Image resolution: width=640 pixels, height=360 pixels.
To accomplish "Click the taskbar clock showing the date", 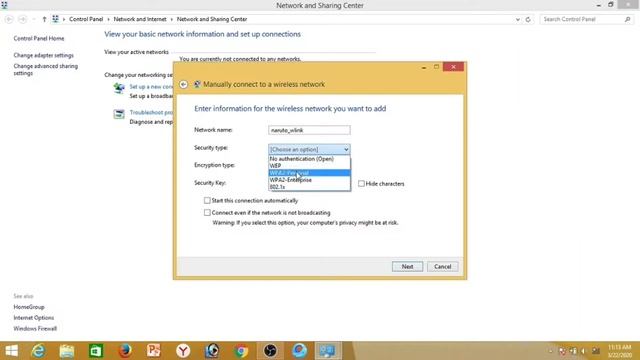I will [x=620, y=351].
